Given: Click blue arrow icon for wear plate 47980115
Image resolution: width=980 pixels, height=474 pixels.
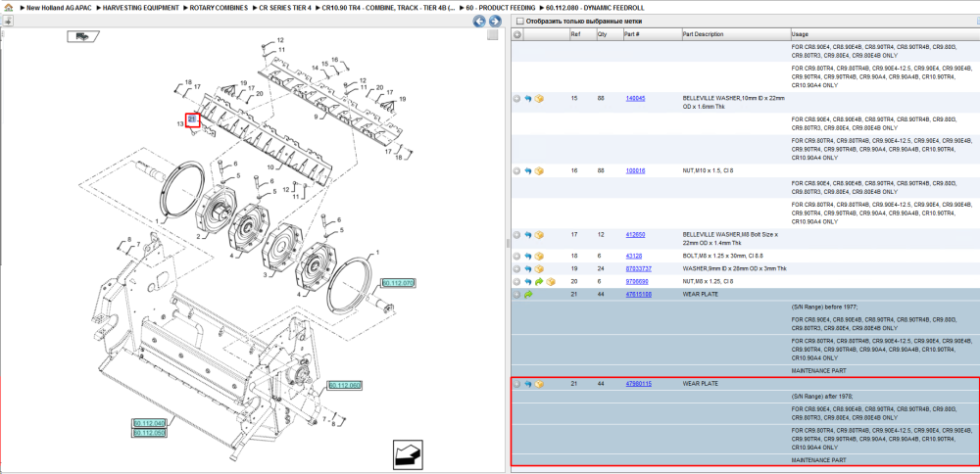Looking at the screenshot, I should [x=527, y=384].
